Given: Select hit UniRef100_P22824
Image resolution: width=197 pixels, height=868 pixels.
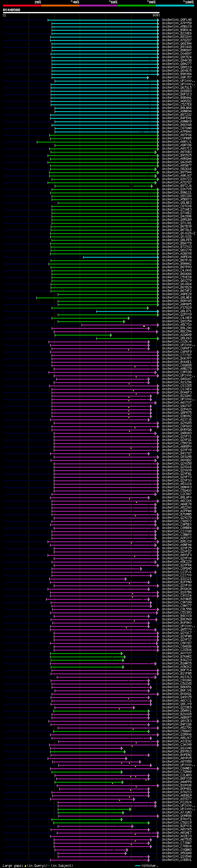Looking at the screenshot, I should (177, 802).
